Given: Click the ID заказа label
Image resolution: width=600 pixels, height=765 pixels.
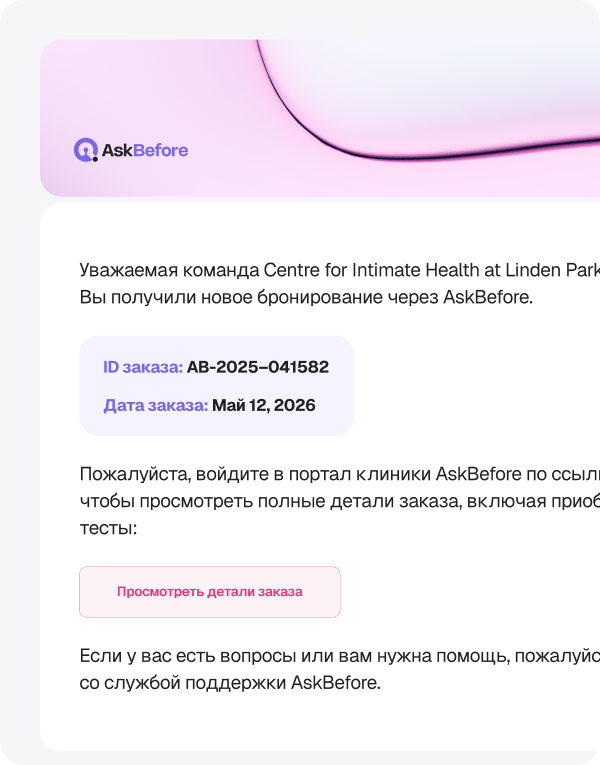Looking at the screenshot, I should coord(143,367).
